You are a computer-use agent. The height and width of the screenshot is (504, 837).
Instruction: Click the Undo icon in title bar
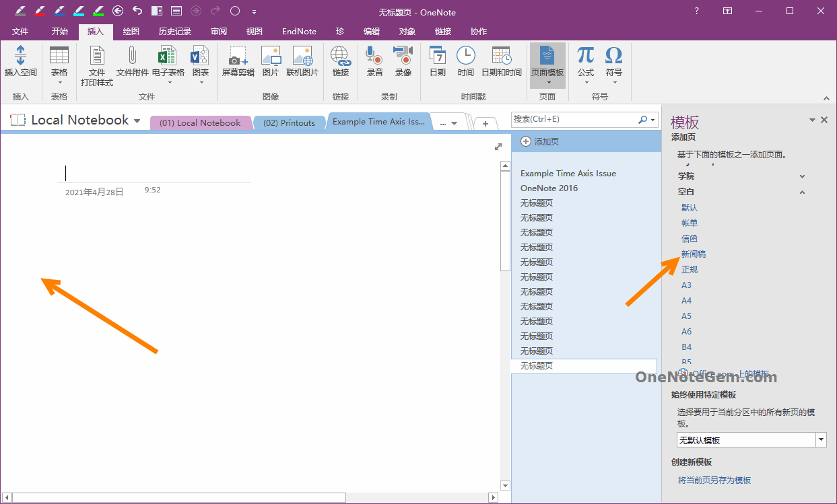pyautogui.click(x=137, y=11)
